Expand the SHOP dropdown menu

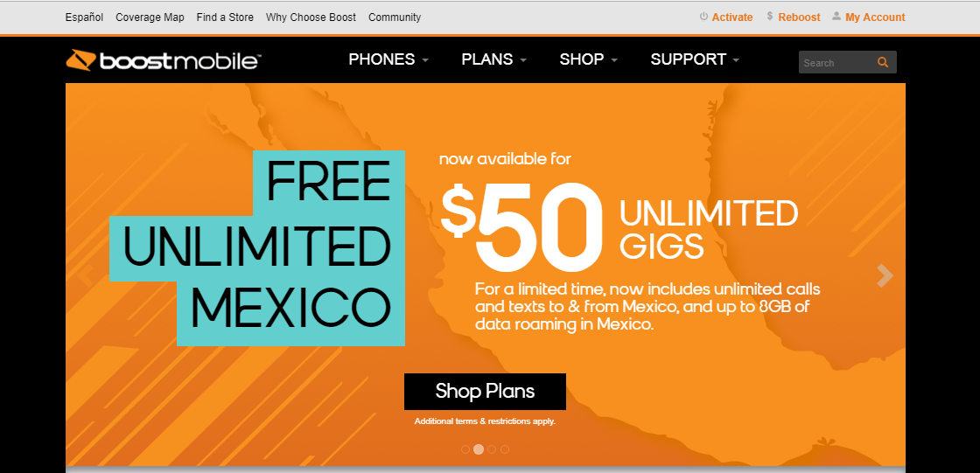click(x=589, y=59)
